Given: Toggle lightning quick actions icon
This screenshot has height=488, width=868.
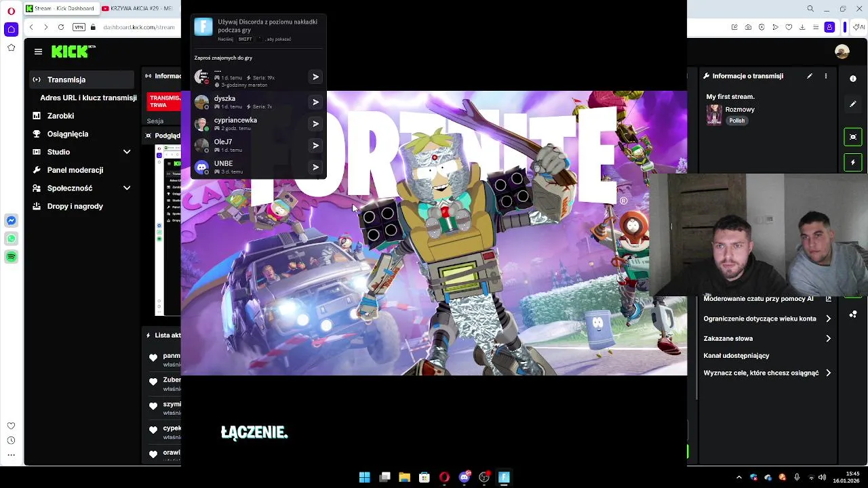Looking at the screenshot, I should pyautogui.click(x=853, y=163).
